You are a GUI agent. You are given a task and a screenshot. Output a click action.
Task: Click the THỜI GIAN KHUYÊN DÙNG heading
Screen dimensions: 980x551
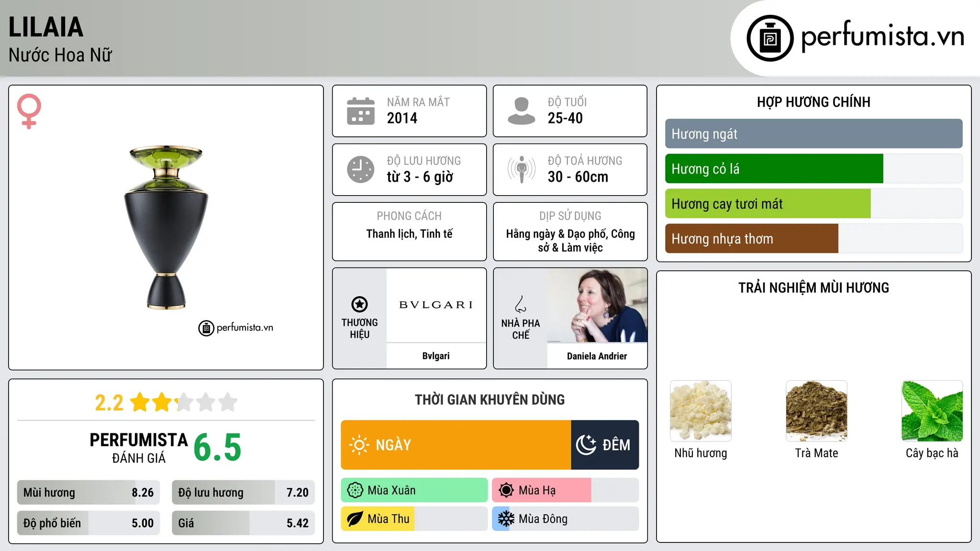tap(490, 399)
